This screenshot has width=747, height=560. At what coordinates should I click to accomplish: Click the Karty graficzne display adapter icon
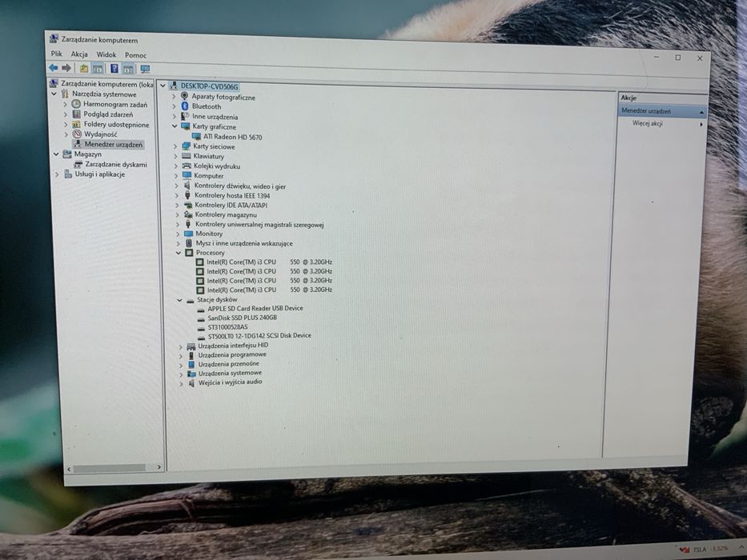tap(185, 126)
